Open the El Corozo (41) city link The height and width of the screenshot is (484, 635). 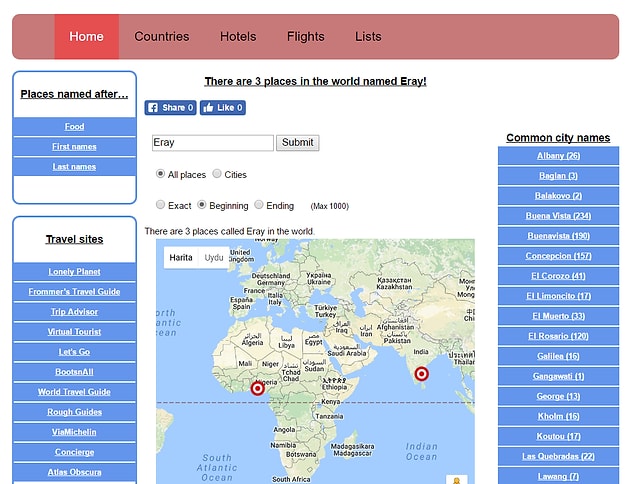point(558,276)
